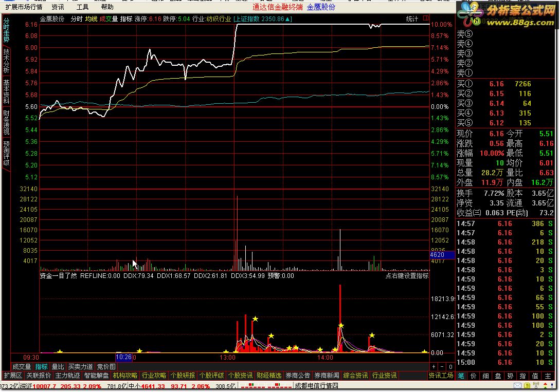
Task: Click the 金鹰股份 stock name in chart header
Action: click(x=52, y=19)
